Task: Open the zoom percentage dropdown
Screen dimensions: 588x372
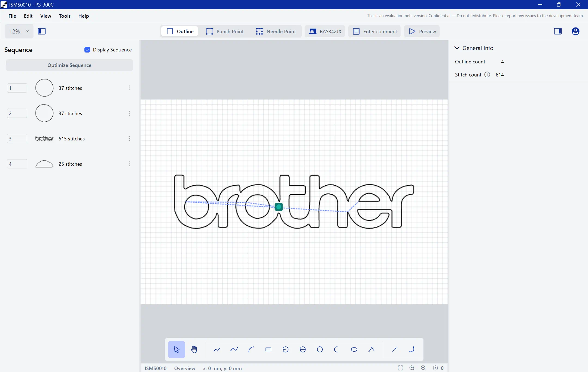Action: click(19, 31)
